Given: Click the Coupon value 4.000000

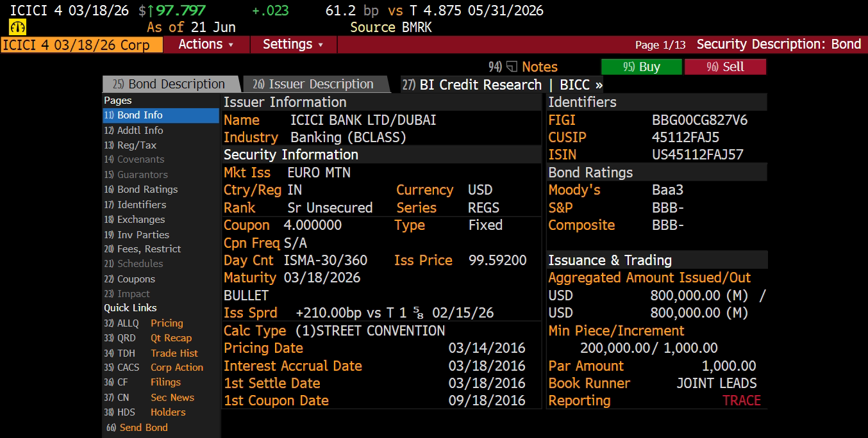Looking at the screenshot, I should click(x=313, y=225).
